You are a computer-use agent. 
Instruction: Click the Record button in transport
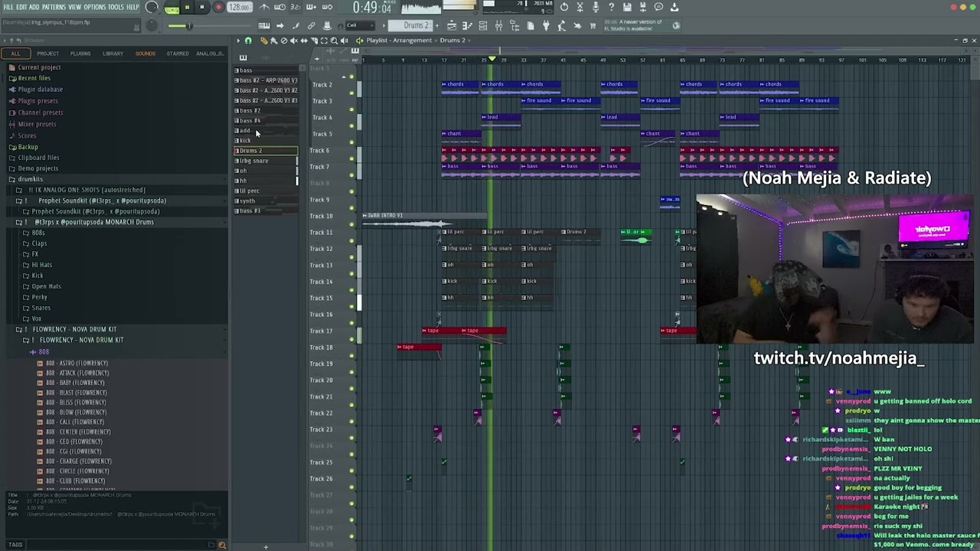pos(218,8)
